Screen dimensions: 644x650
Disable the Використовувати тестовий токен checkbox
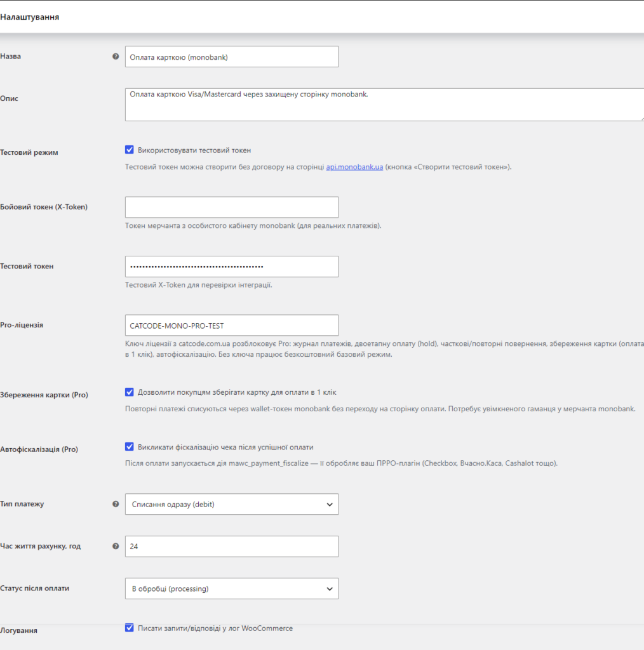pyautogui.click(x=130, y=150)
